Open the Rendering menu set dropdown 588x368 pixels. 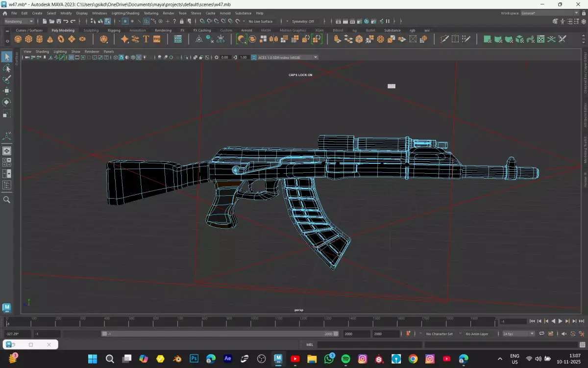(19, 22)
